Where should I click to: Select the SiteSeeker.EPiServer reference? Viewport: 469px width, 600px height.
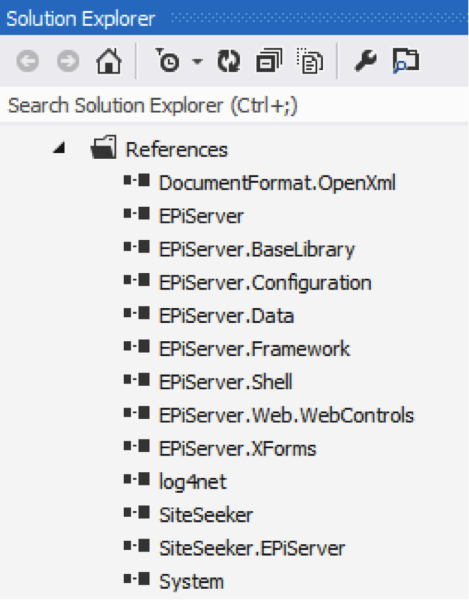pyautogui.click(x=252, y=548)
